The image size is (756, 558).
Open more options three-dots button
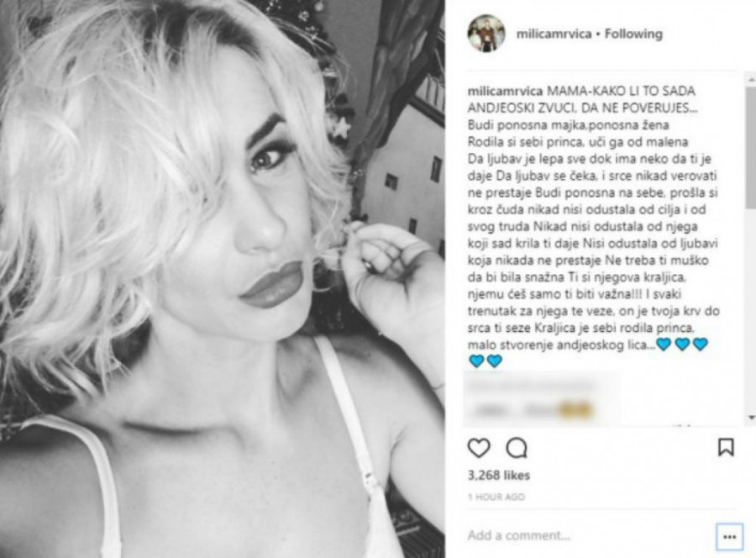pos(729,536)
